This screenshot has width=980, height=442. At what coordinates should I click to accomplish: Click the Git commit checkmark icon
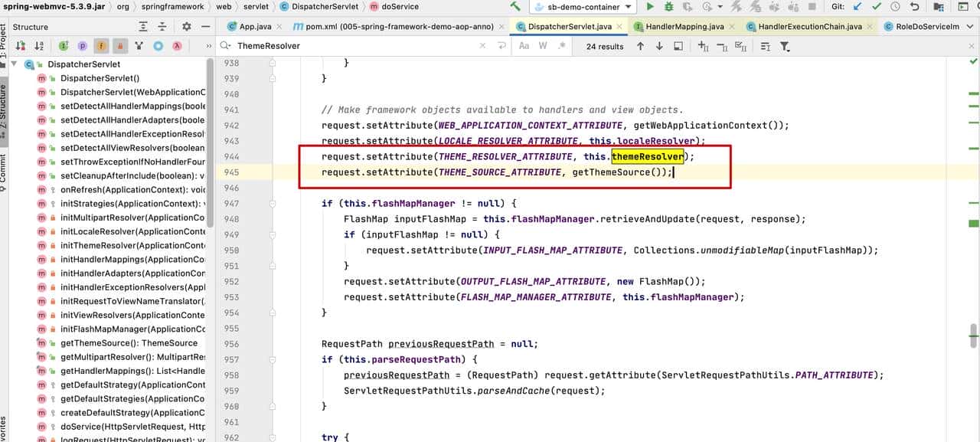[876, 7]
